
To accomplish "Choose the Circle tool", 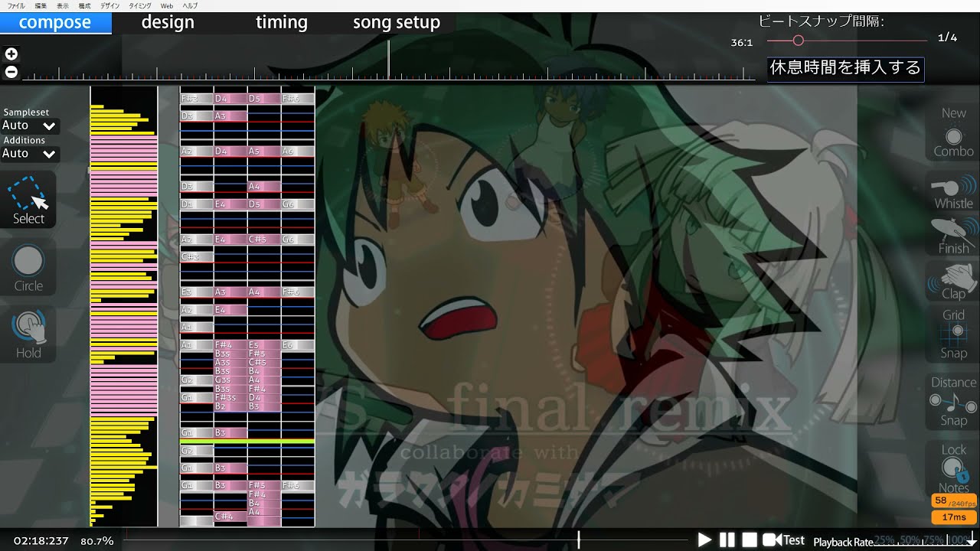I will click(28, 268).
